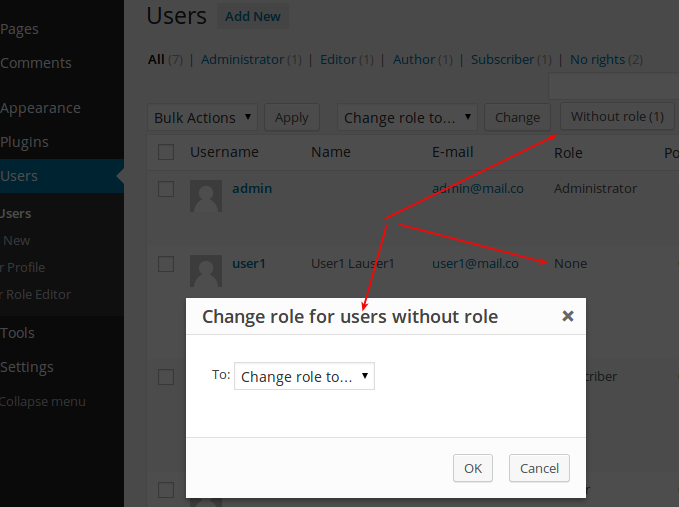This screenshot has height=507, width=679.
Task: Go to Plugins in the sidebar
Action: (x=24, y=142)
